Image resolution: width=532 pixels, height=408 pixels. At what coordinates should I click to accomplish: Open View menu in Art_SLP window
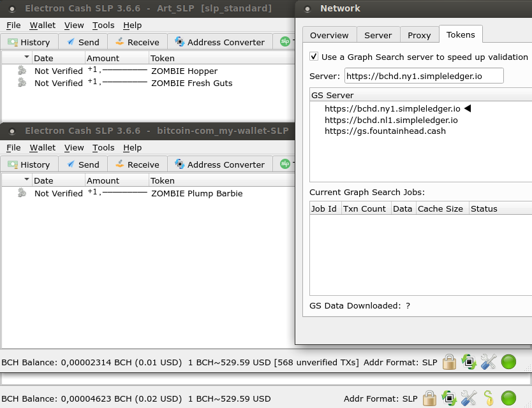[x=74, y=25]
